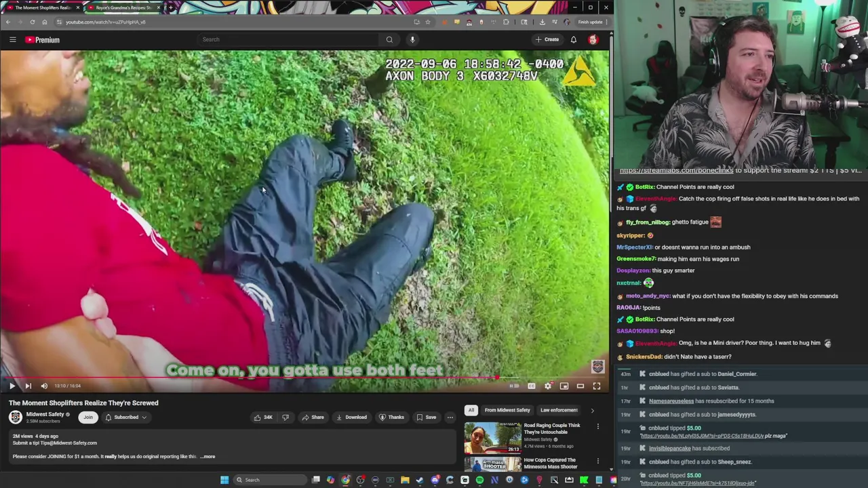The height and width of the screenshot is (488, 868).
Task: Toggle YouTube autoplay switch
Action: click(514, 386)
